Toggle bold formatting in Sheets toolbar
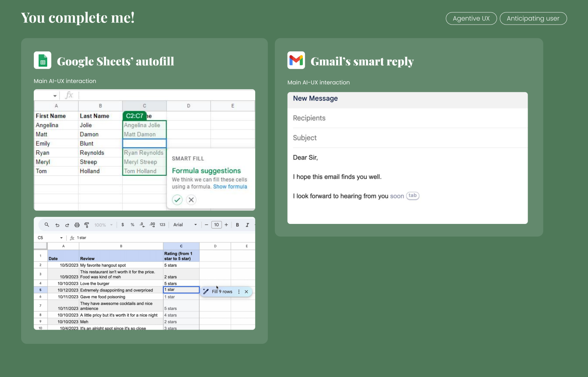588x377 pixels. (237, 225)
